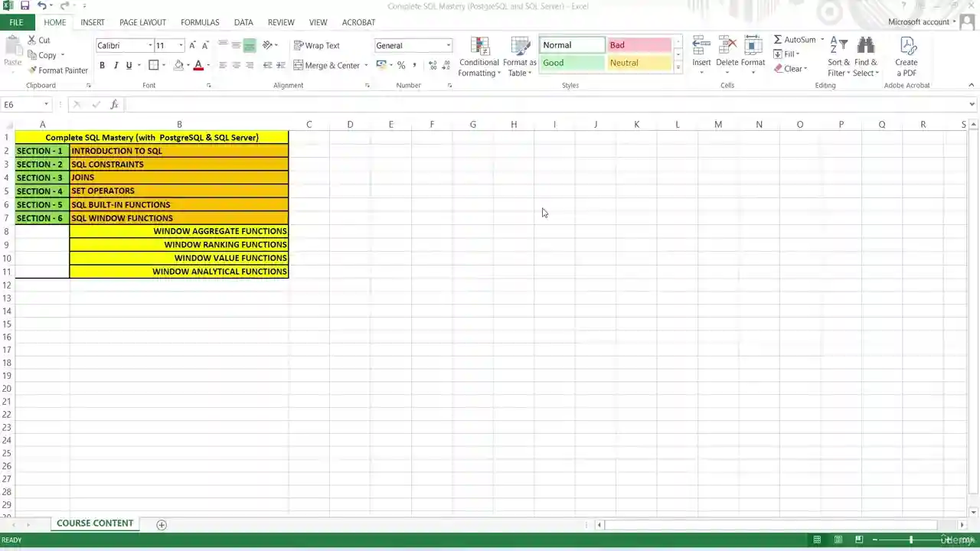Screen dimensions: 980x551
Task: Open Find & Select binoculars icon
Action: pyautogui.click(x=866, y=47)
